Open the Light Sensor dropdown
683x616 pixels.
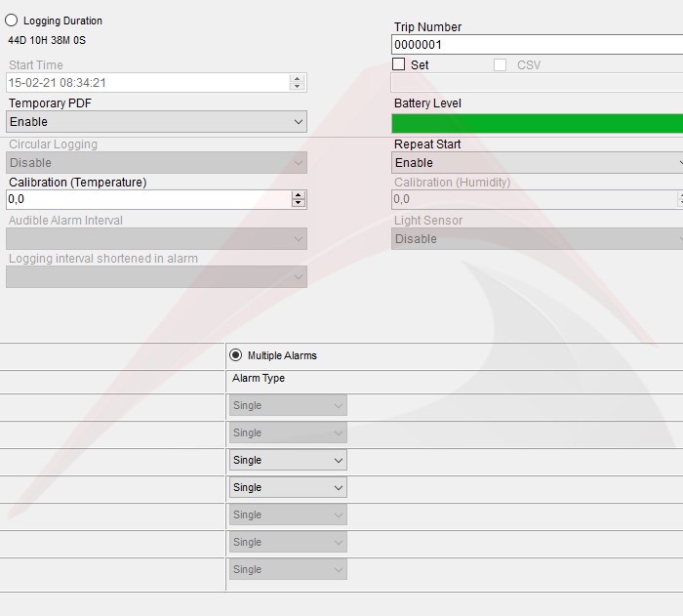pyautogui.click(x=537, y=239)
